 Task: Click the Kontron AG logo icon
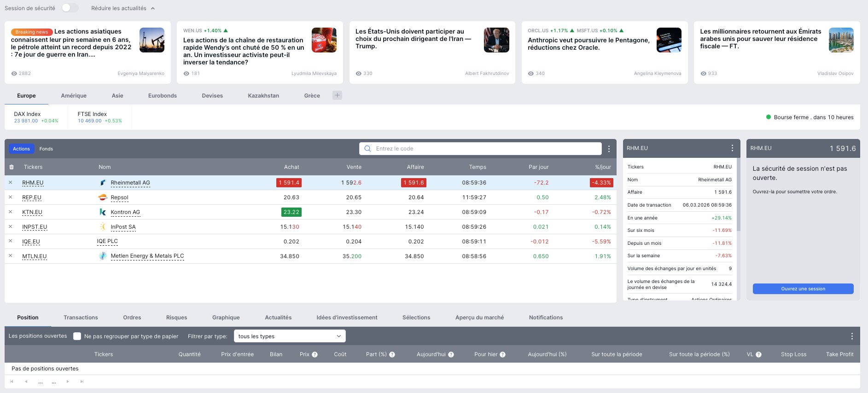click(x=103, y=212)
